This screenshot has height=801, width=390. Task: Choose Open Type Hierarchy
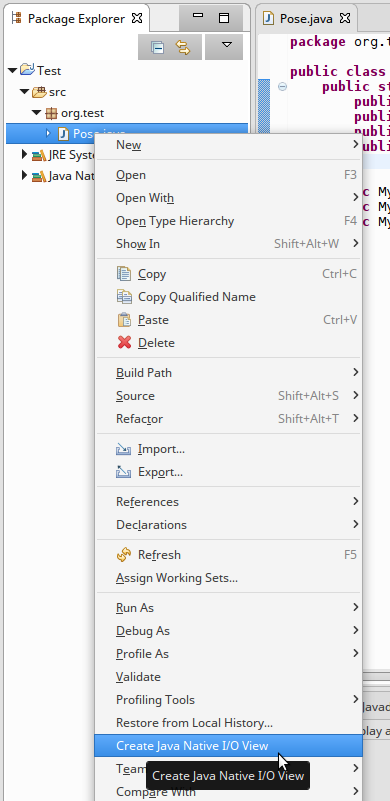tap(228, 221)
